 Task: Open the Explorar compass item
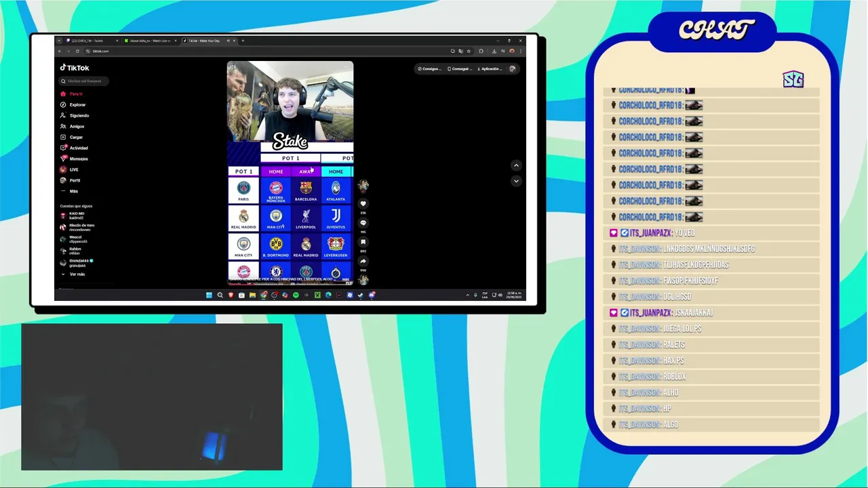(x=73, y=104)
